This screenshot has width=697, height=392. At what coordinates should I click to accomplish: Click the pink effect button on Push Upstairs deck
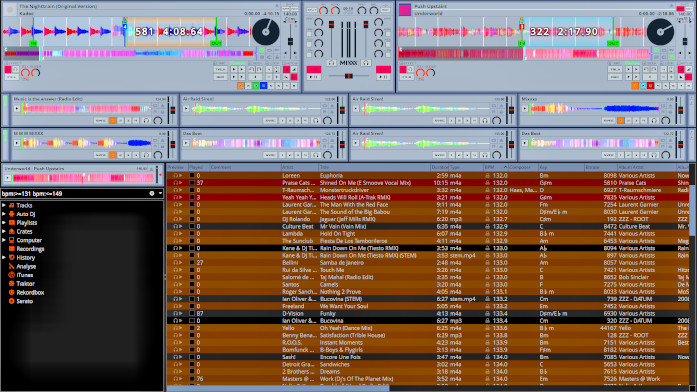[x=403, y=69]
